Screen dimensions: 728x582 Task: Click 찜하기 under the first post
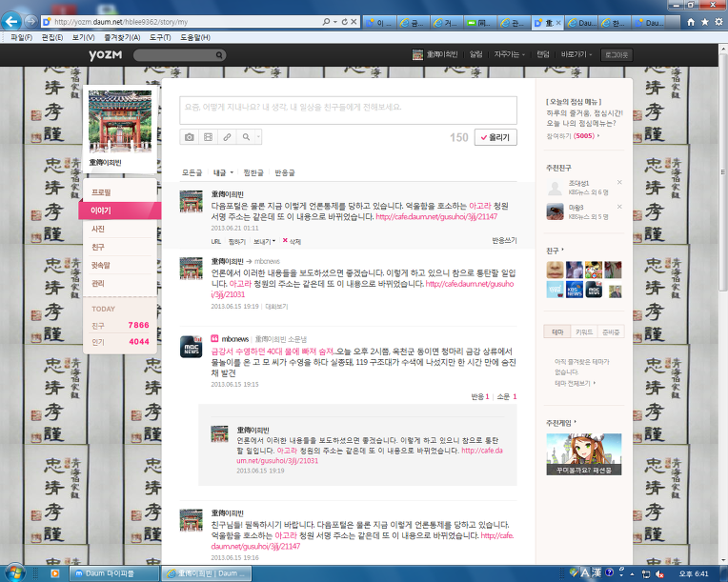[236, 241]
